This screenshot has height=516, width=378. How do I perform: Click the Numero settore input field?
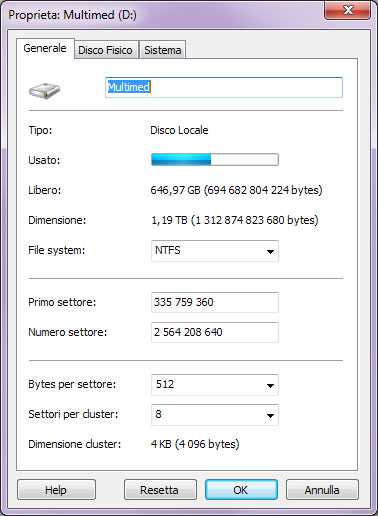pos(215,332)
